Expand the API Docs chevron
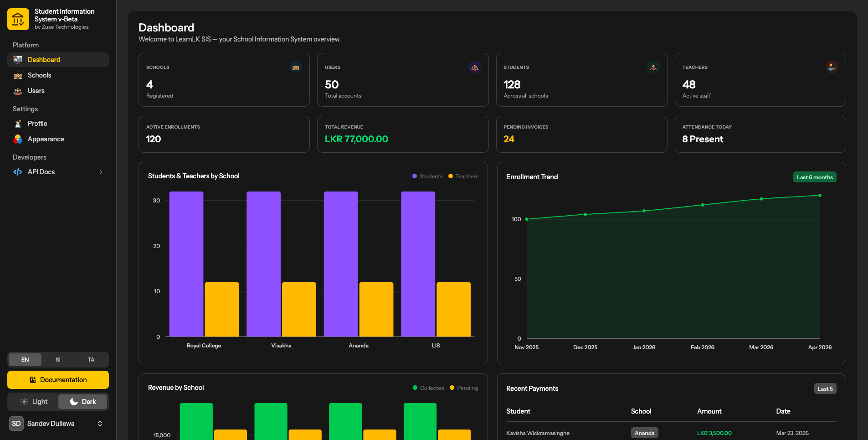The width and height of the screenshot is (868, 440). click(101, 172)
